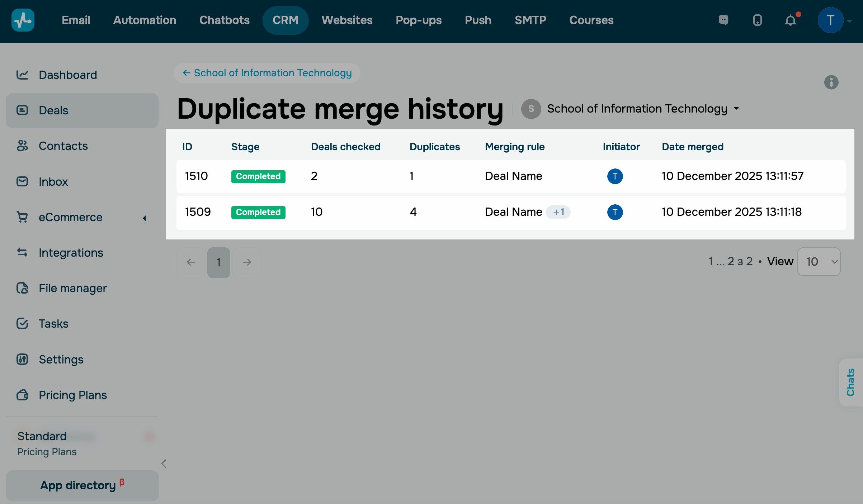
Task: Go back to School of Information Technology
Action: [267, 73]
